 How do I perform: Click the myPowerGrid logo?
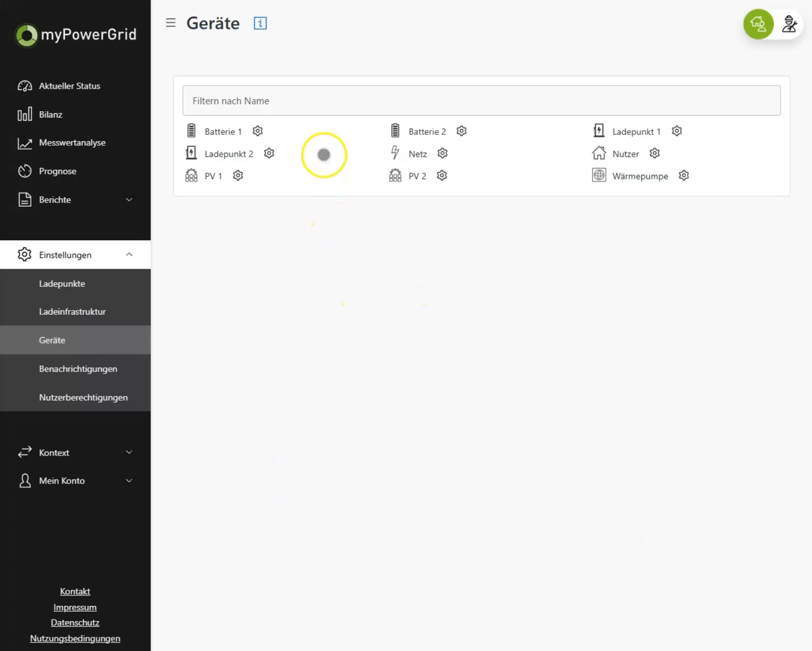pos(76,35)
